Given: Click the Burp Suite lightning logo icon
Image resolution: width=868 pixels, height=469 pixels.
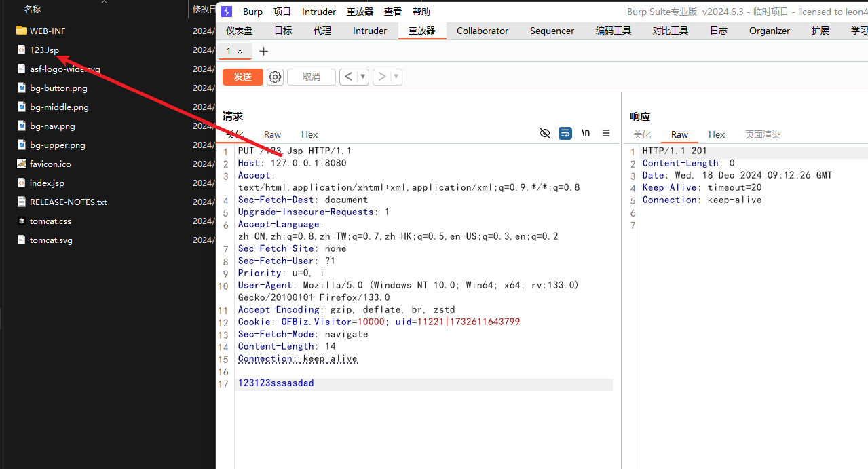Looking at the screenshot, I should tap(227, 12).
